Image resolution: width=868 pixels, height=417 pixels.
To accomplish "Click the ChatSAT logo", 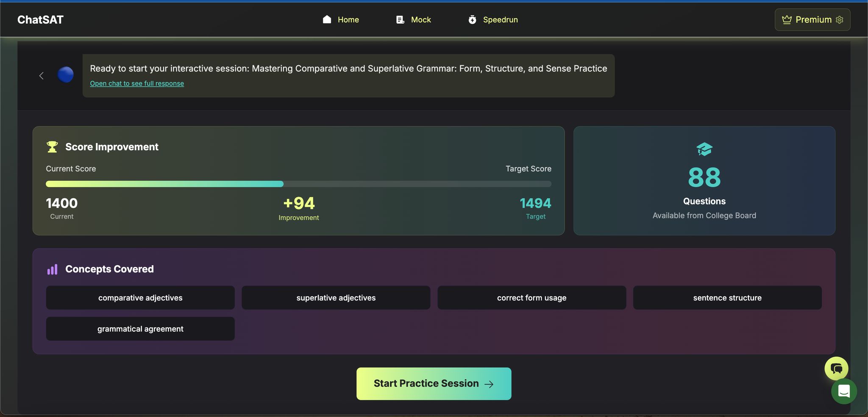I will [x=40, y=20].
